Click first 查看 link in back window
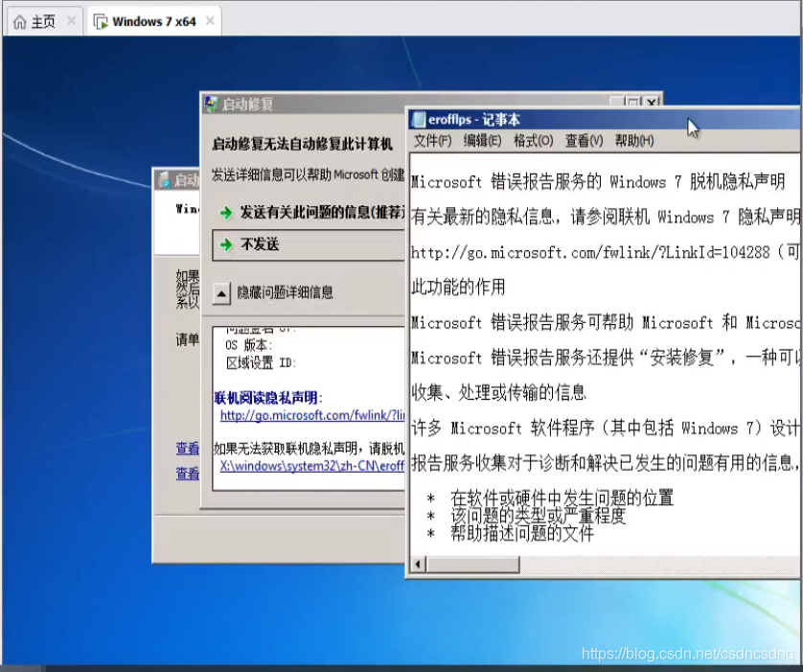Screen dimensions: 803x672 (x=187, y=449)
